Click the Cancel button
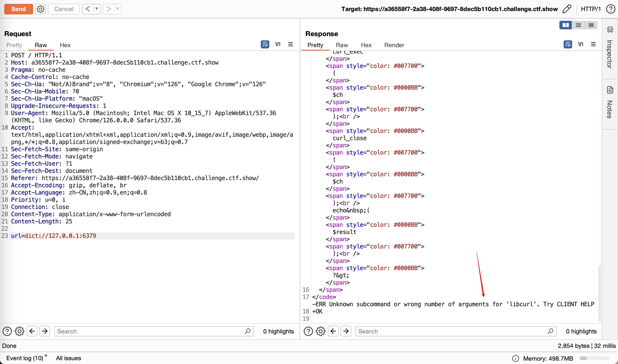Screen dimensions: 618x364 (64, 9)
